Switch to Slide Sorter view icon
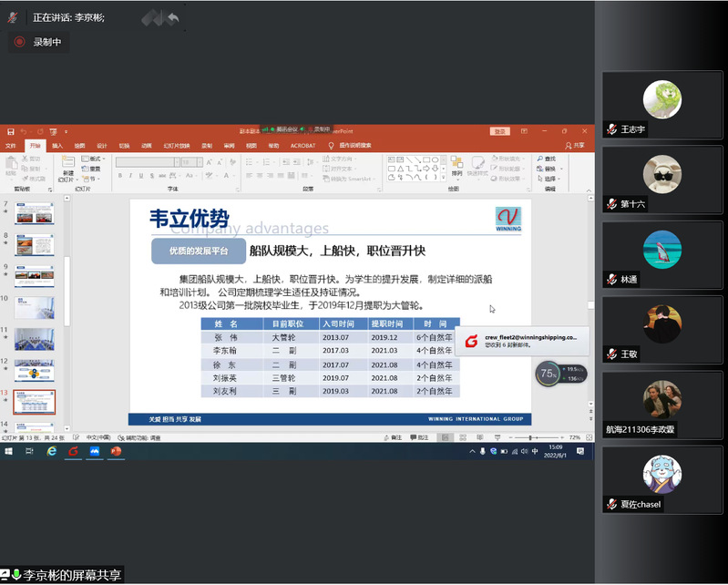Viewport: 728px width, 585px height. pos(463,437)
